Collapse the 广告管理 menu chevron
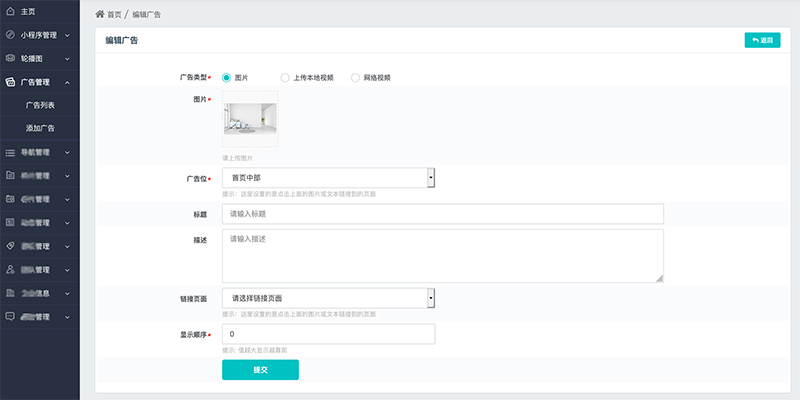The image size is (800, 400). pyautogui.click(x=66, y=83)
